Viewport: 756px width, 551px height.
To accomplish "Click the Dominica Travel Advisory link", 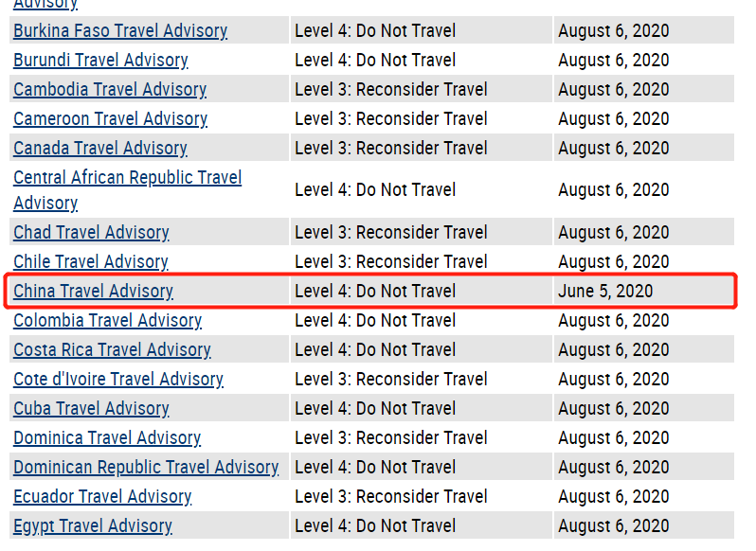I will click(x=107, y=437).
